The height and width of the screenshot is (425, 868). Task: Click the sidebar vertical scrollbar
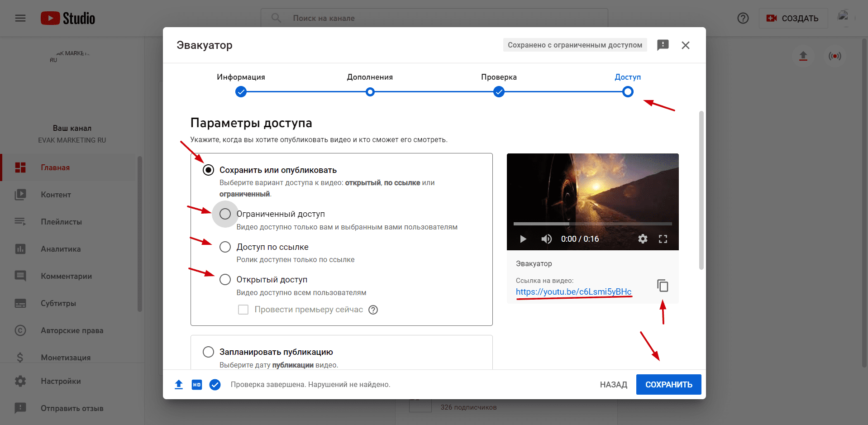click(140, 234)
